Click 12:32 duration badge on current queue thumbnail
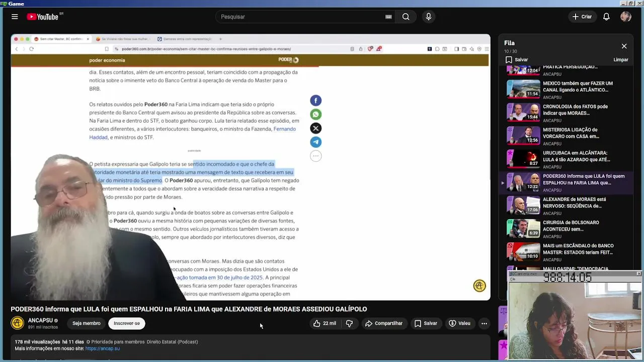 (x=532, y=187)
